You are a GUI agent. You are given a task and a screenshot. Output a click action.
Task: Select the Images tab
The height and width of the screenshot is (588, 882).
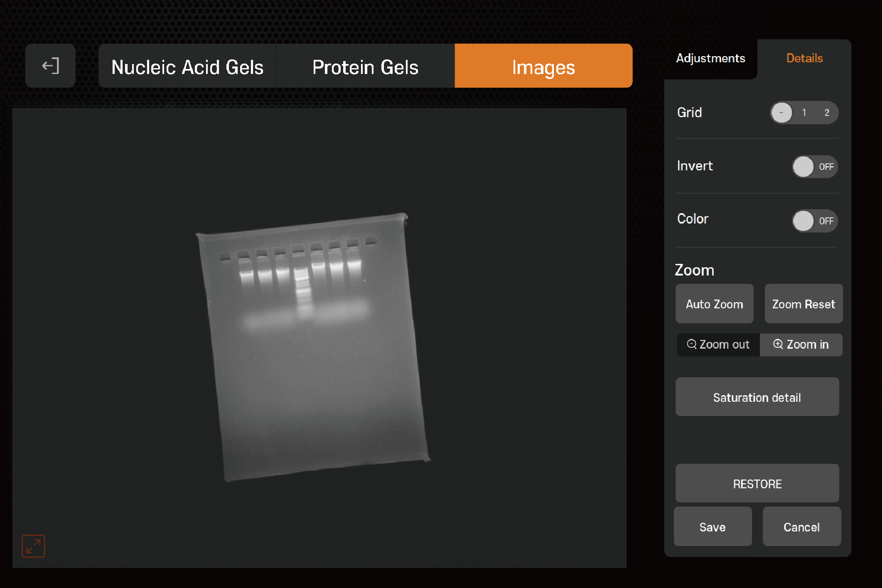[x=543, y=66]
